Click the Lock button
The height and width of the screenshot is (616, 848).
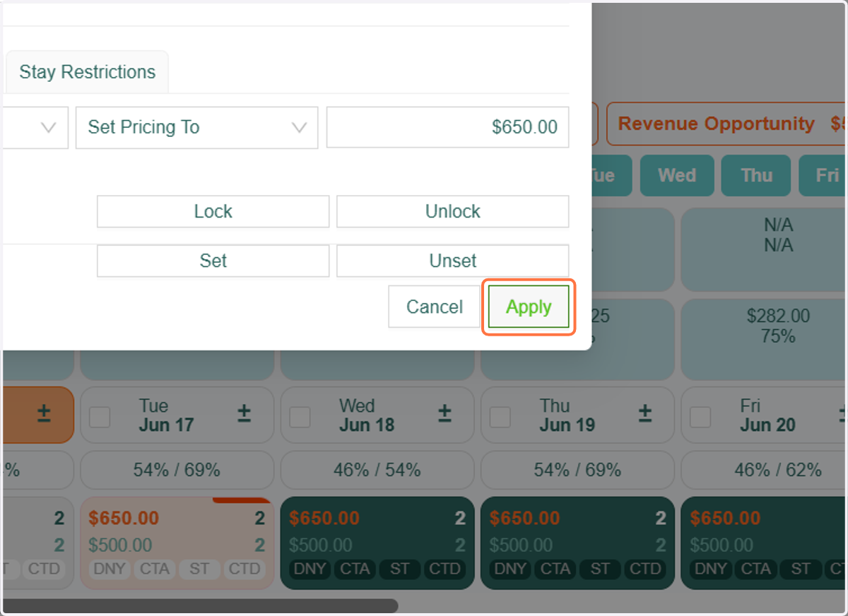(213, 211)
